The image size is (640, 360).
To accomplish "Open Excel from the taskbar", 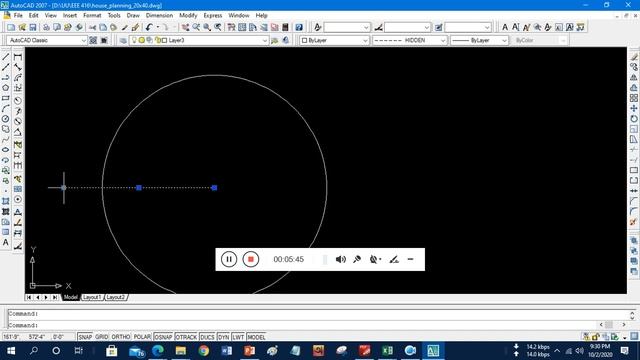I will pyautogui.click(x=387, y=351).
